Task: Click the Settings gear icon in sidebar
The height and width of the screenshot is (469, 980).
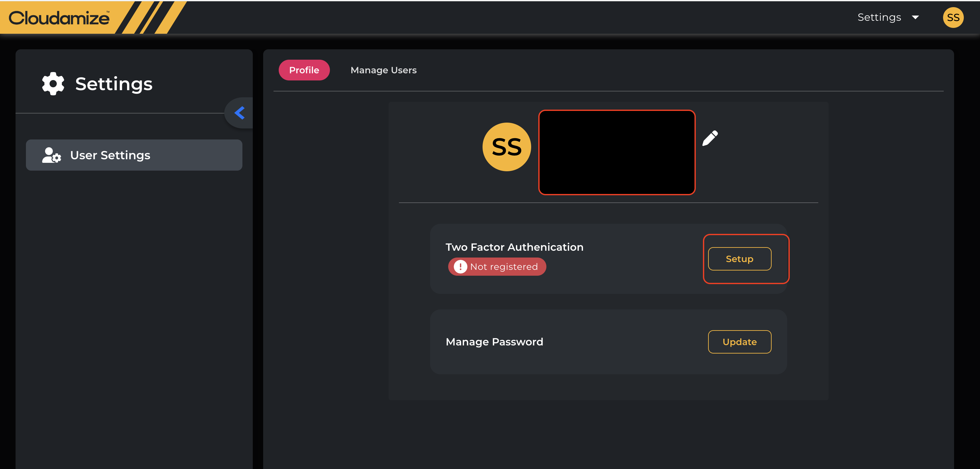Action: coord(53,84)
